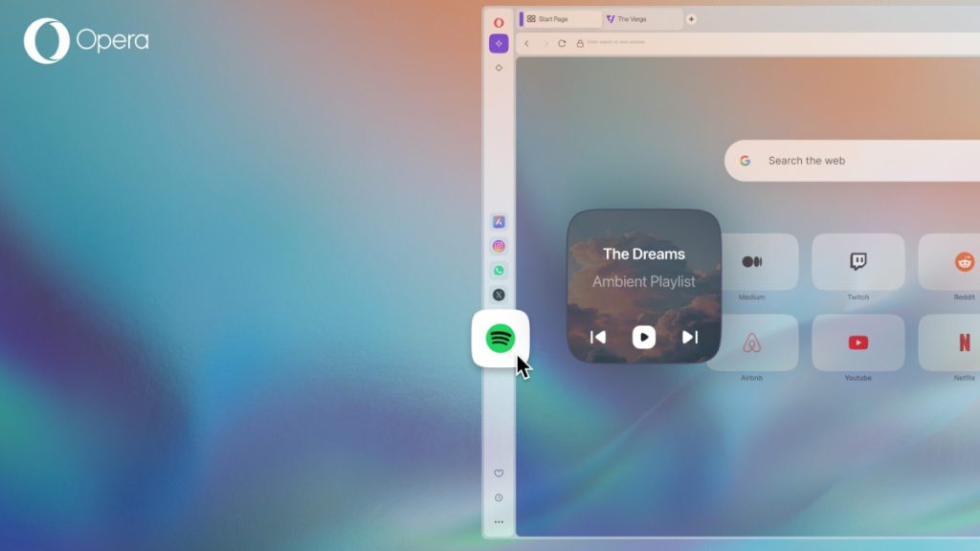Skip to the next Spotify track
The width and height of the screenshot is (980, 551).
coord(688,337)
